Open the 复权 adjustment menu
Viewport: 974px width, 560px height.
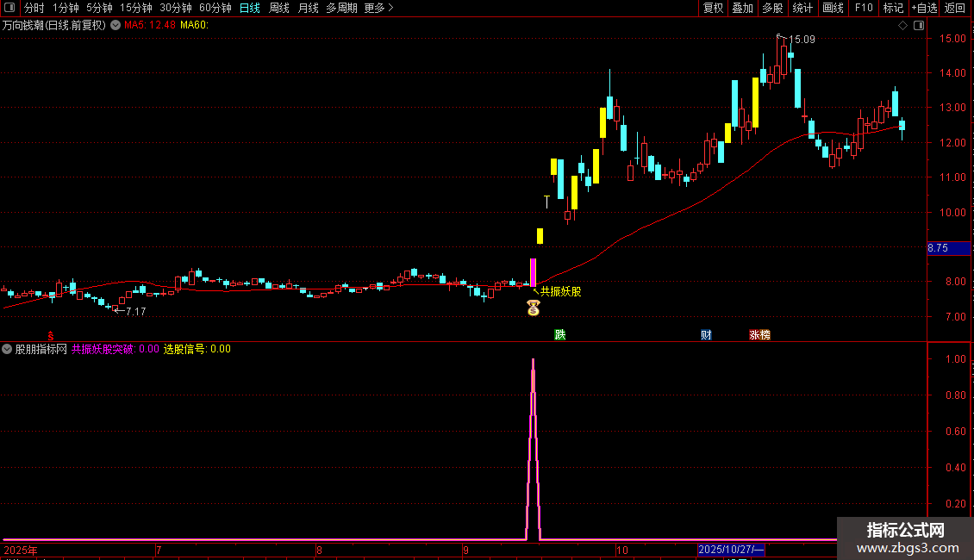(713, 8)
